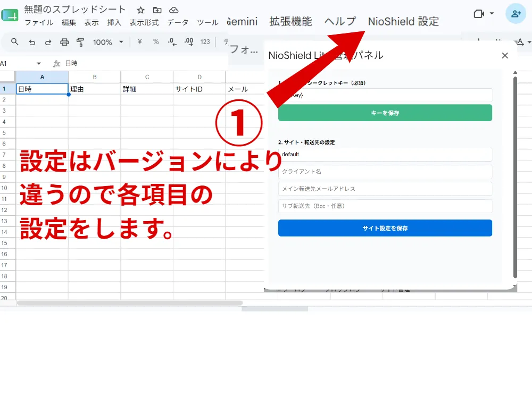Select cell A1 containing 日時
Screen dimensions: 532x406
(x=42, y=89)
